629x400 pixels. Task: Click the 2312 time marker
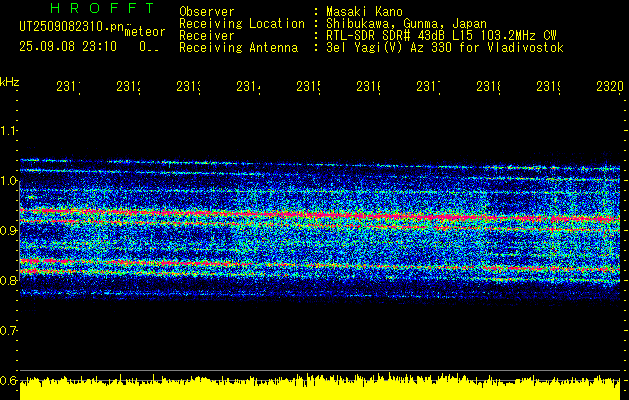(x=128, y=87)
